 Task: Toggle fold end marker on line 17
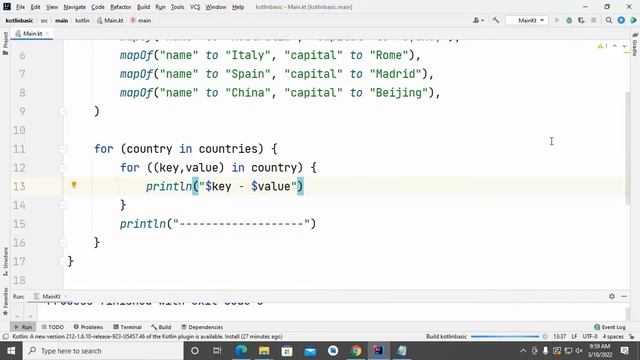point(63,262)
